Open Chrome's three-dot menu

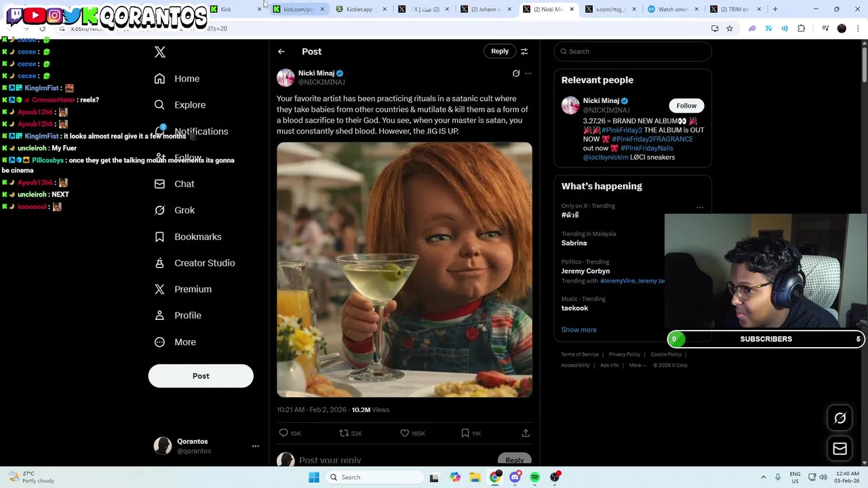(x=859, y=28)
